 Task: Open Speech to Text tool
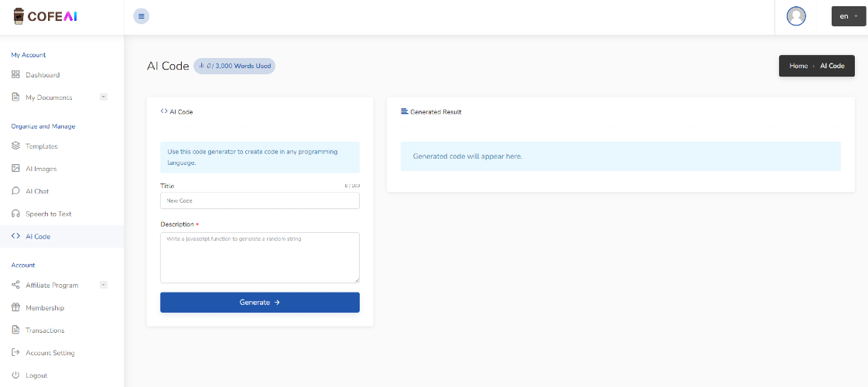coord(49,214)
